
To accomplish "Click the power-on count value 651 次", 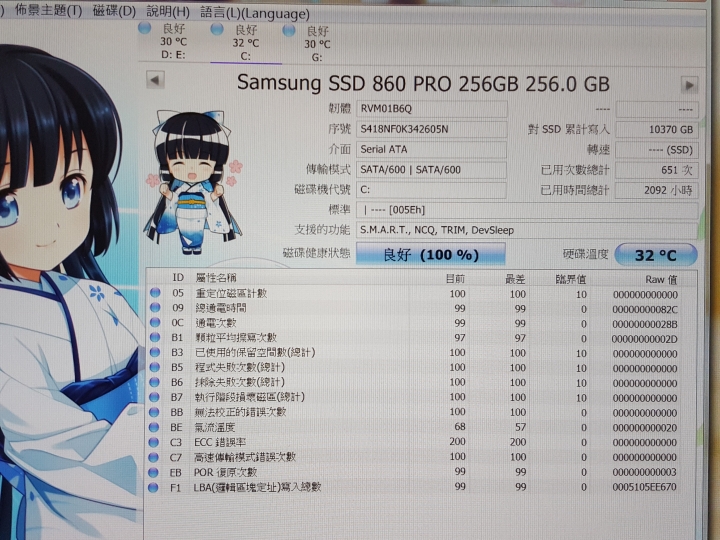I will 657,170.
